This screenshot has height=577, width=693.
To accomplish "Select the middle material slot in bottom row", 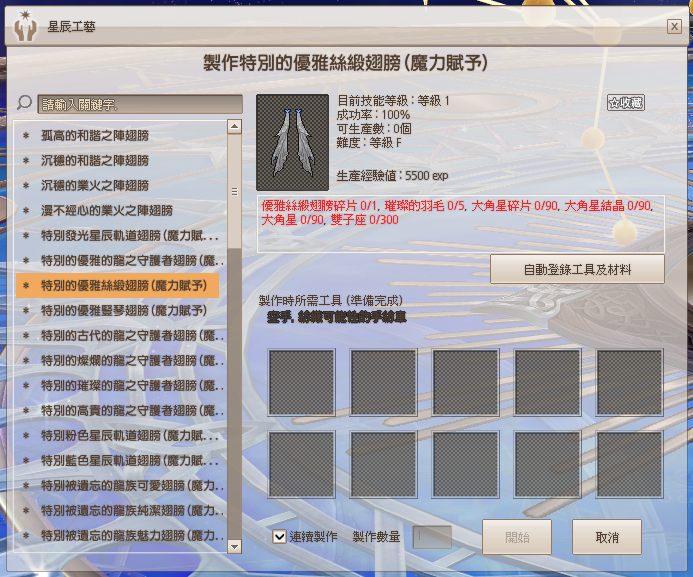I will [465, 464].
